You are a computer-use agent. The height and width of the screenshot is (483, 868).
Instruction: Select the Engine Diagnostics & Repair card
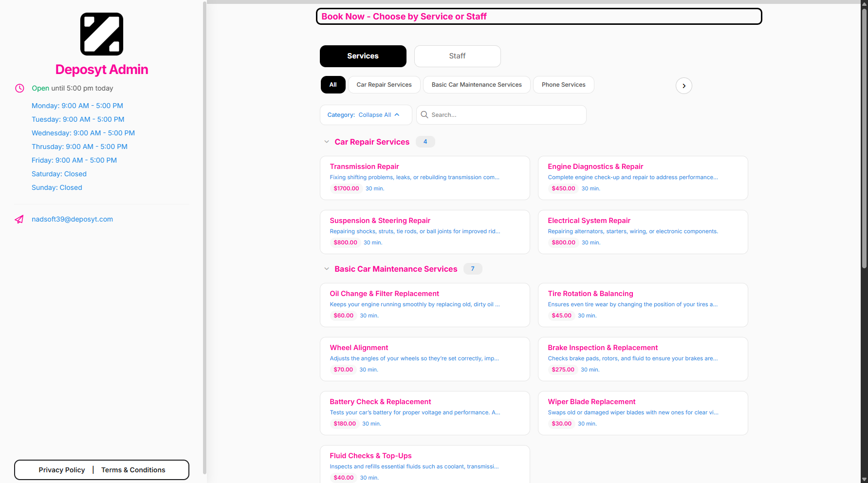click(643, 178)
